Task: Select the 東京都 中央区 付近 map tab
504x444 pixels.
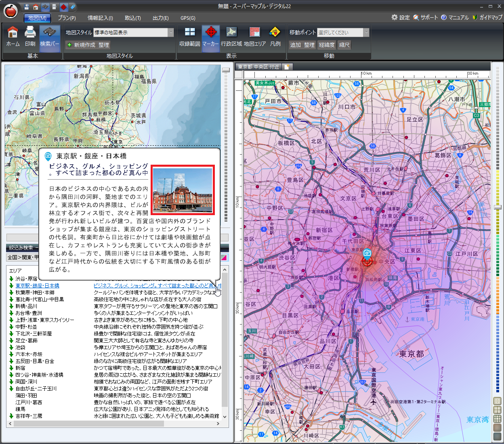Action: (258, 67)
